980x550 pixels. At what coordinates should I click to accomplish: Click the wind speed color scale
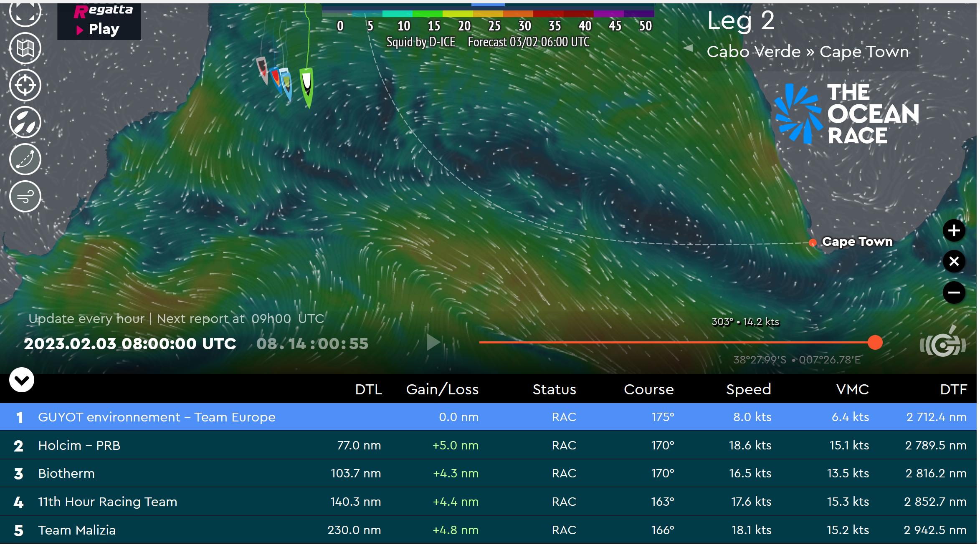(x=488, y=14)
